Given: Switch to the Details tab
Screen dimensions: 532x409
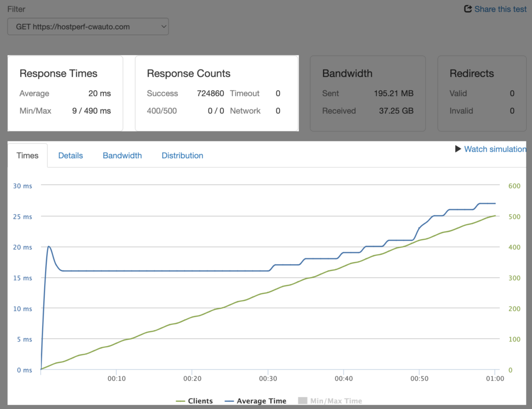Looking at the screenshot, I should click(x=71, y=156).
